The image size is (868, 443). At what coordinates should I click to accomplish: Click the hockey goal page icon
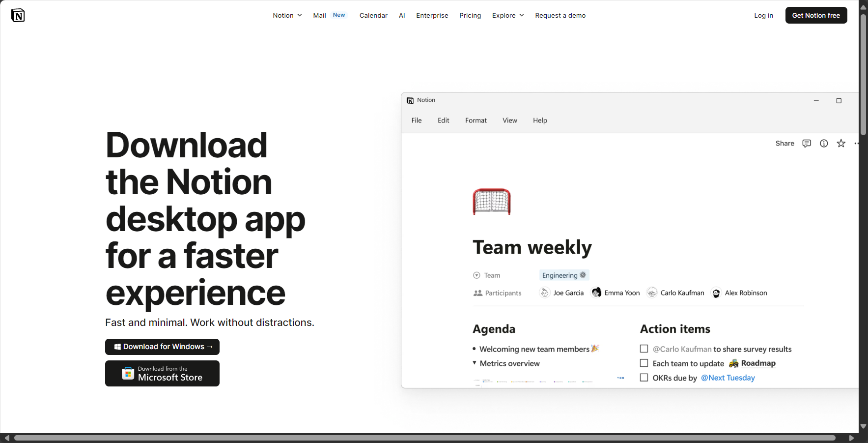tap(491, 202)
